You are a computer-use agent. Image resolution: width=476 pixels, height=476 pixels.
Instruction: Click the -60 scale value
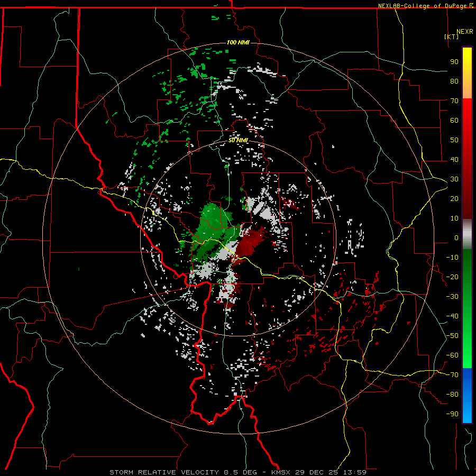[x=452, y=355]
